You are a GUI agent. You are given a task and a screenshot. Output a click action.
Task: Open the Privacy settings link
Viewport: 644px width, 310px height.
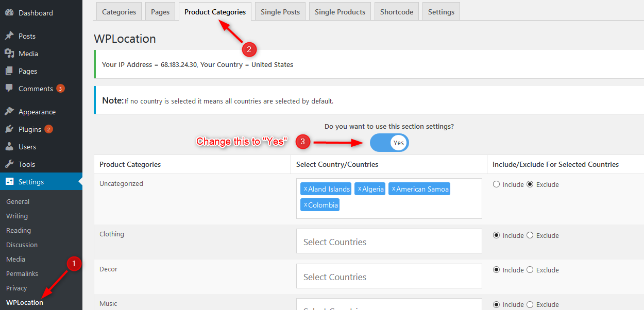pos(16,288)
